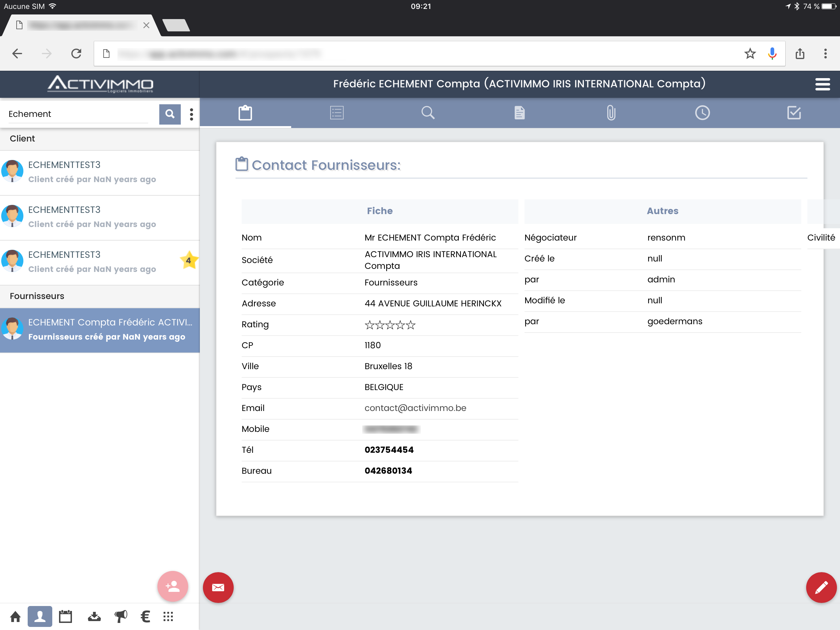Open the documents tab icon

tap(519, 113)
